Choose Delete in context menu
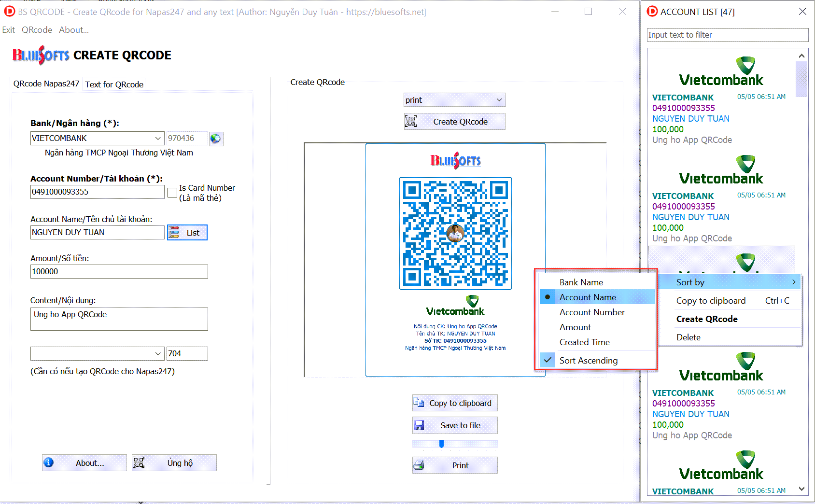815x504 pixels. click(x=730, y=337)
